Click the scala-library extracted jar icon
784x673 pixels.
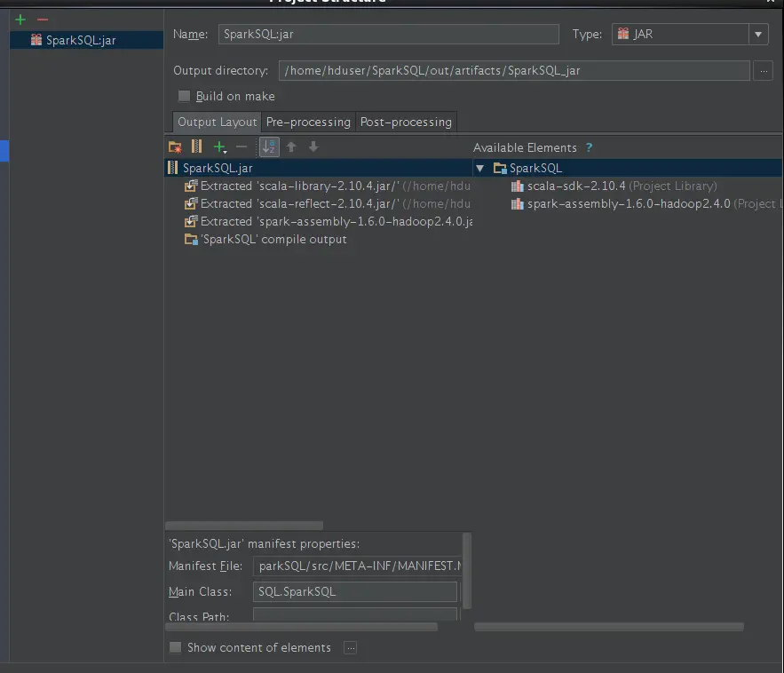coord(191,186)
